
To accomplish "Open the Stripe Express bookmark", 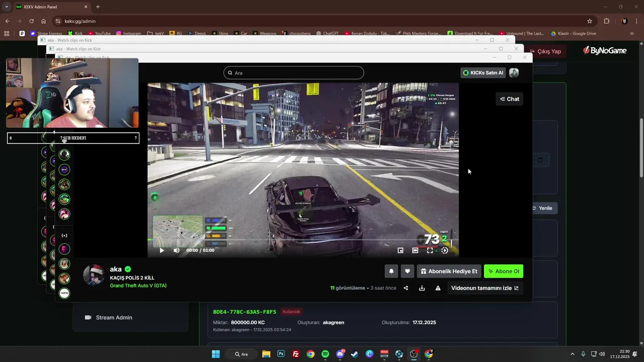I will [x=46, y=33].
